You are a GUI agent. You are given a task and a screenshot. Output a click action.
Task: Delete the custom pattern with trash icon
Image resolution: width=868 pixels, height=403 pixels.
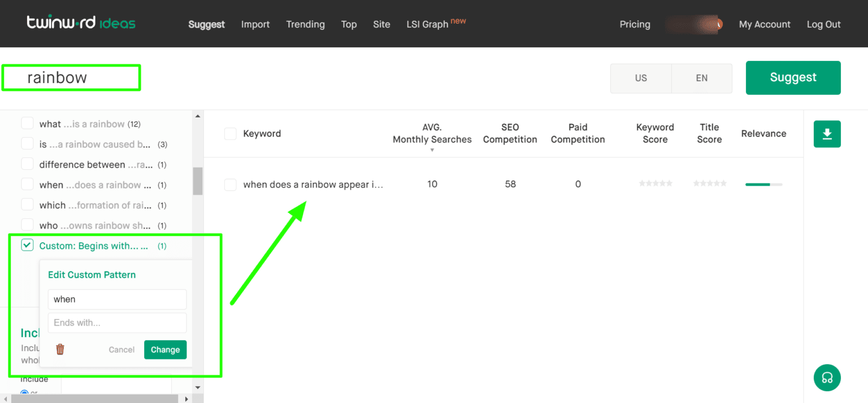click(x=59, y=349)
